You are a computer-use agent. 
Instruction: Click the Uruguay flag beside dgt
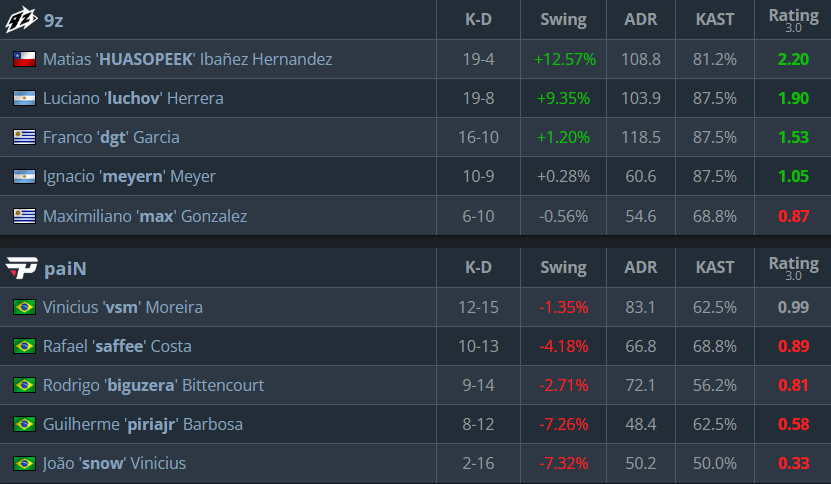(24, 137)
